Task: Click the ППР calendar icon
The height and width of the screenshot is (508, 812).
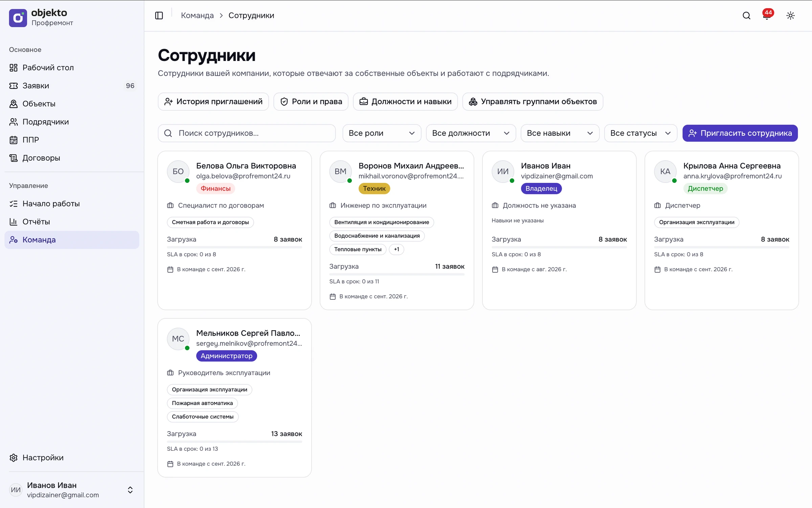Action: [14, 140]
